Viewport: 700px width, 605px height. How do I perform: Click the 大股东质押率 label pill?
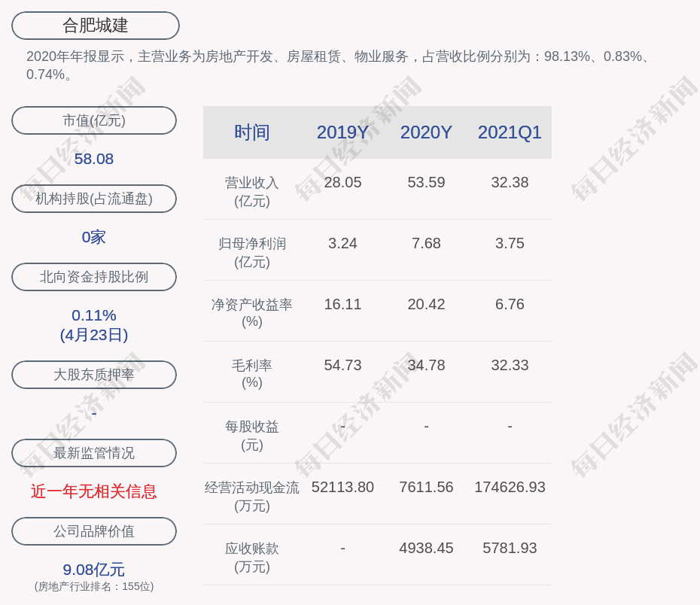pos(94,374)
